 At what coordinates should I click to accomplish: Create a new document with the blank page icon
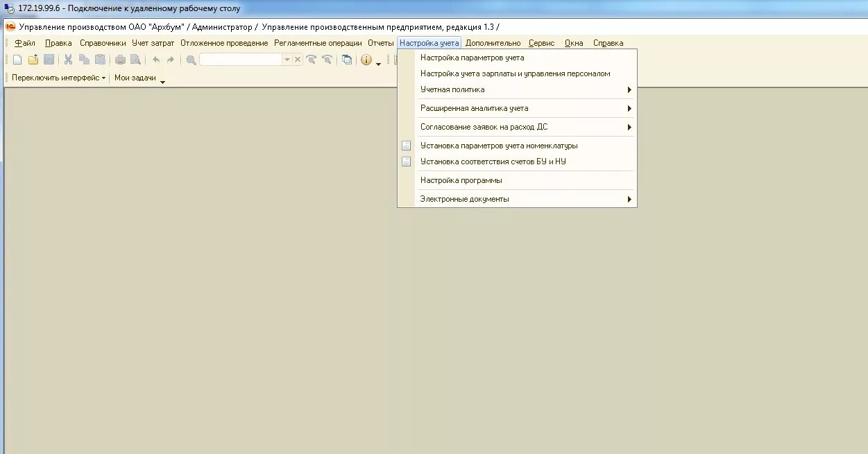click(17, 60)
